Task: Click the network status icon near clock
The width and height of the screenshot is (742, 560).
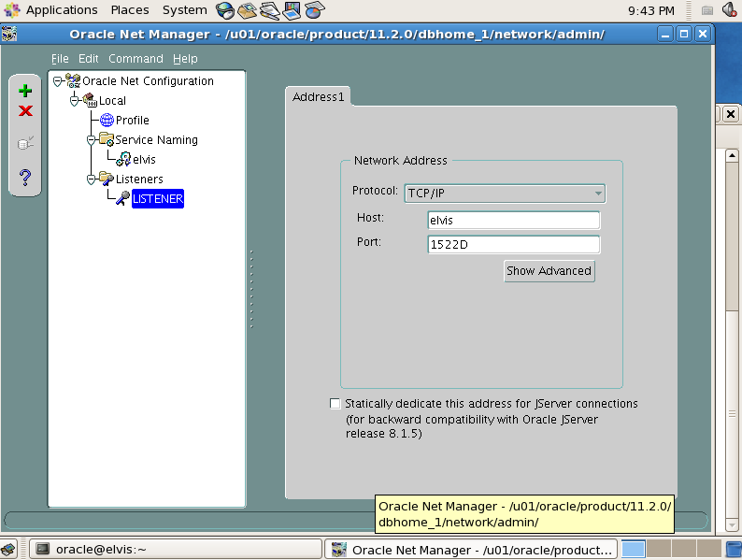Action: 707,10
